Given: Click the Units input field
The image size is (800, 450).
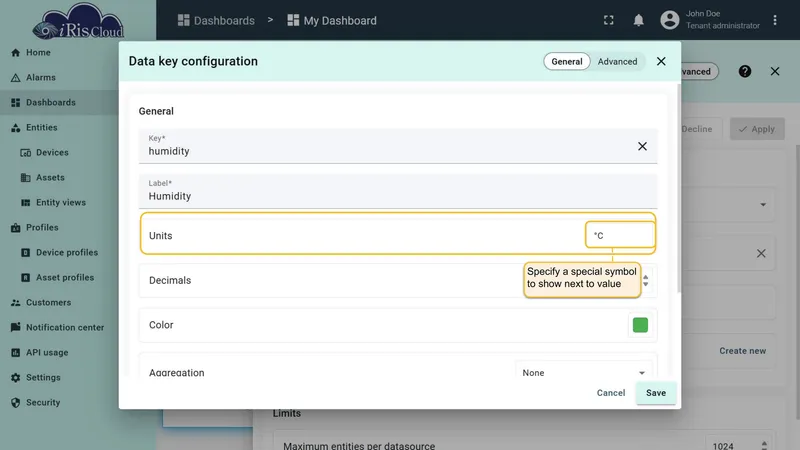Looking at the screenshot, I should click(619, 235).
